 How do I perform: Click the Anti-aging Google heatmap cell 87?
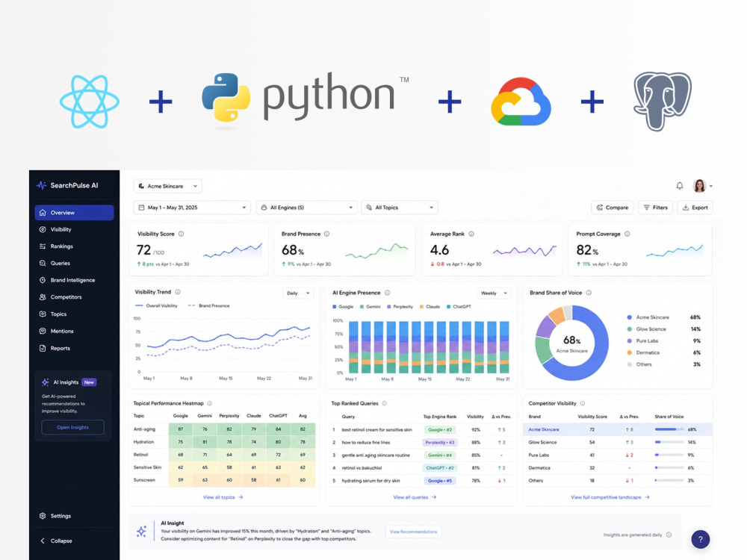click(x=181, y=429)
